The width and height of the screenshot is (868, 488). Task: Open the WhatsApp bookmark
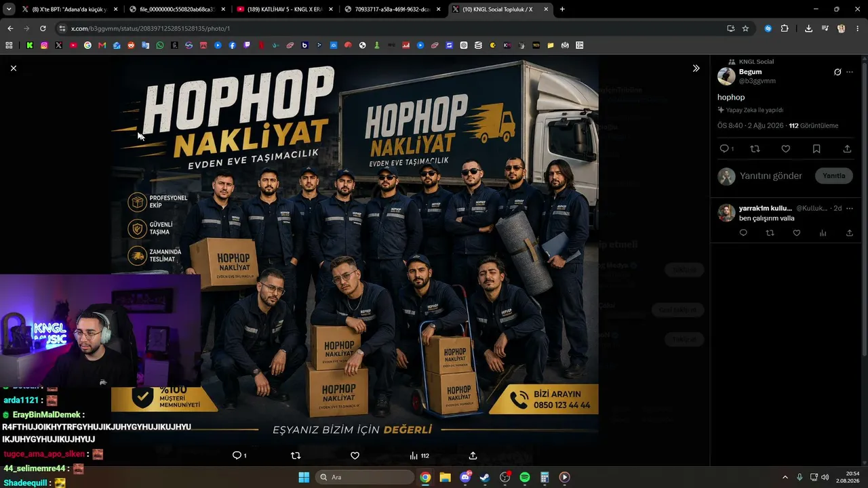pos(160,45)
